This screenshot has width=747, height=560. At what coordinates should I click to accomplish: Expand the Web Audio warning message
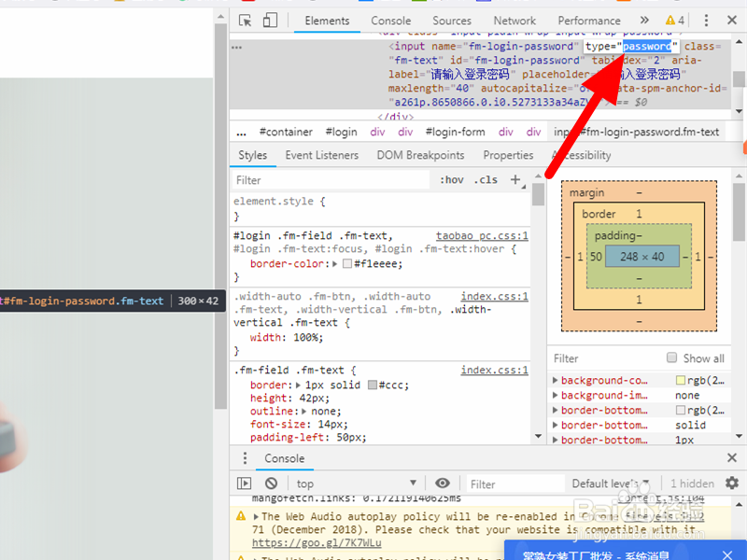pyautogui.click(x=256, y=517)
